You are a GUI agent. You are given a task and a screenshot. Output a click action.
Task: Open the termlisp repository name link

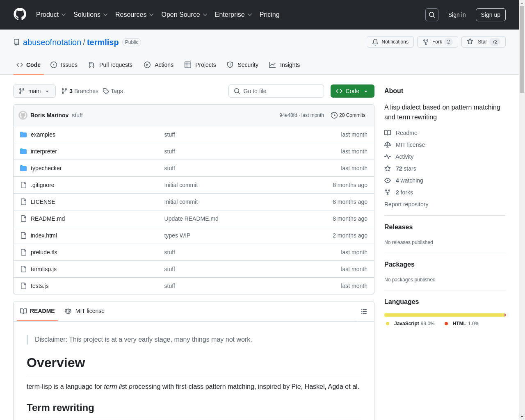pyautogui.click(x=103, y=42)
